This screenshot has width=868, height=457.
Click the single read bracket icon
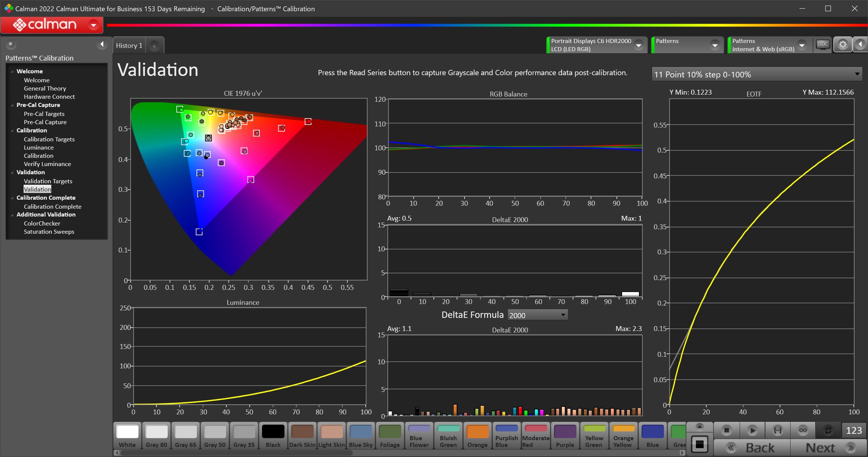pyautogui.click(x=777, y=430)
